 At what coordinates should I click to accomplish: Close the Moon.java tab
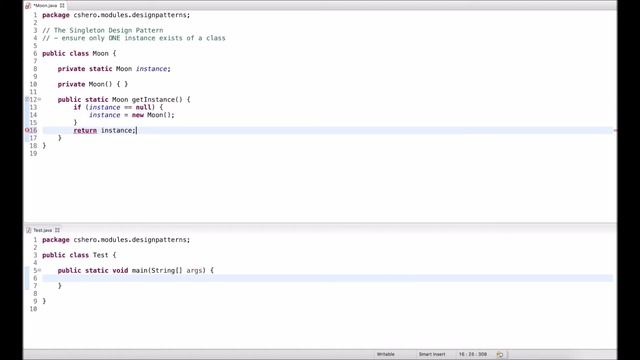(x=62, y=6)
